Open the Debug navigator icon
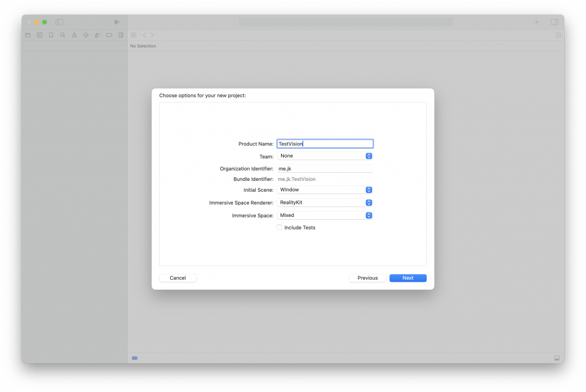 coord(97,35)
